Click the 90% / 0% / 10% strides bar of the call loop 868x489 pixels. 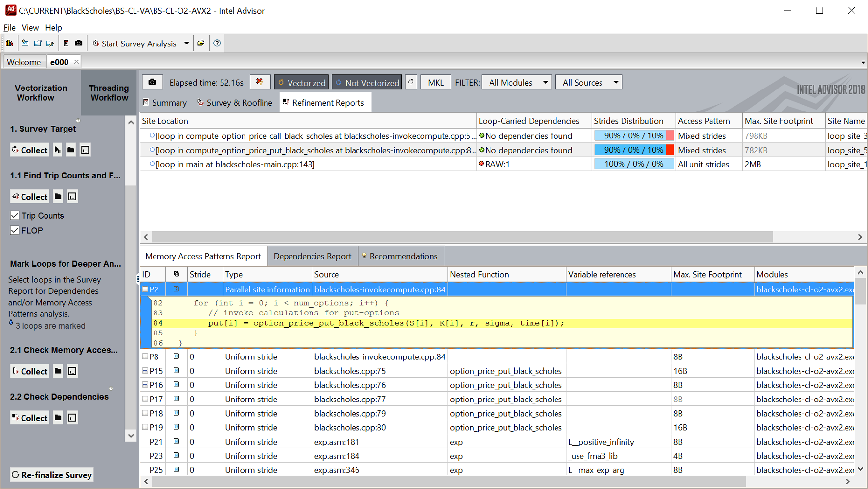click(x=634, y=135)
